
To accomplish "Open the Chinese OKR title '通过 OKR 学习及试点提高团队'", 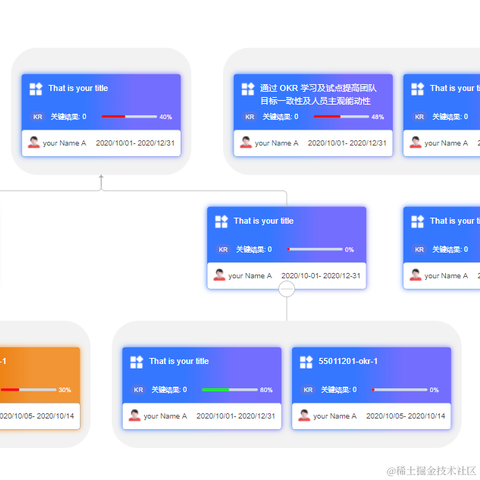I will point(318,88).
